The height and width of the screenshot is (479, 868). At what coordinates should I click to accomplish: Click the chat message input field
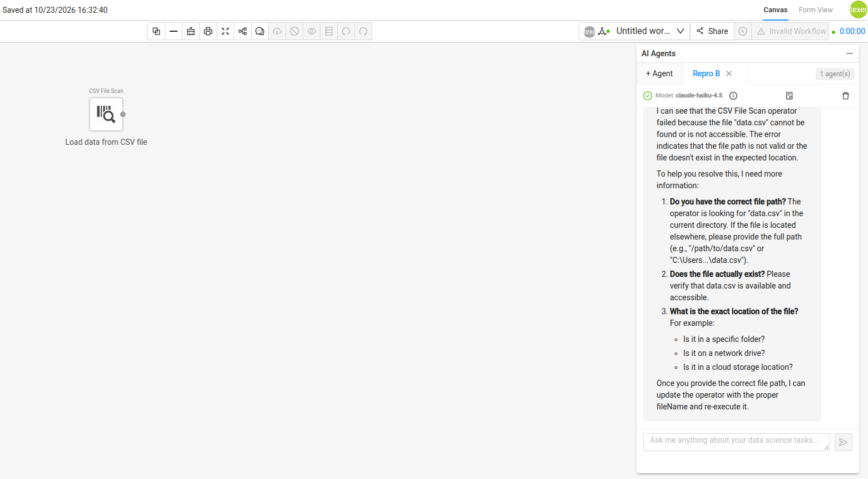(x=737, y=442)
